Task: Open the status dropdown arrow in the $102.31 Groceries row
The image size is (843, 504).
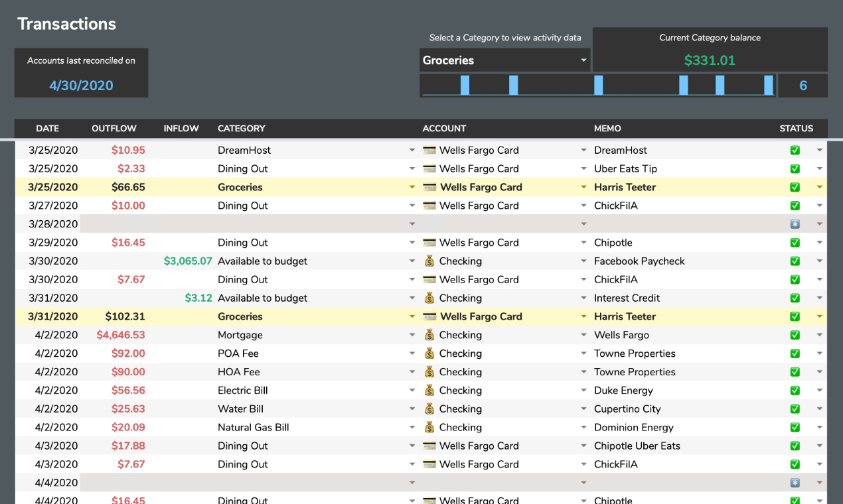Action: click(x=820, y=317)
